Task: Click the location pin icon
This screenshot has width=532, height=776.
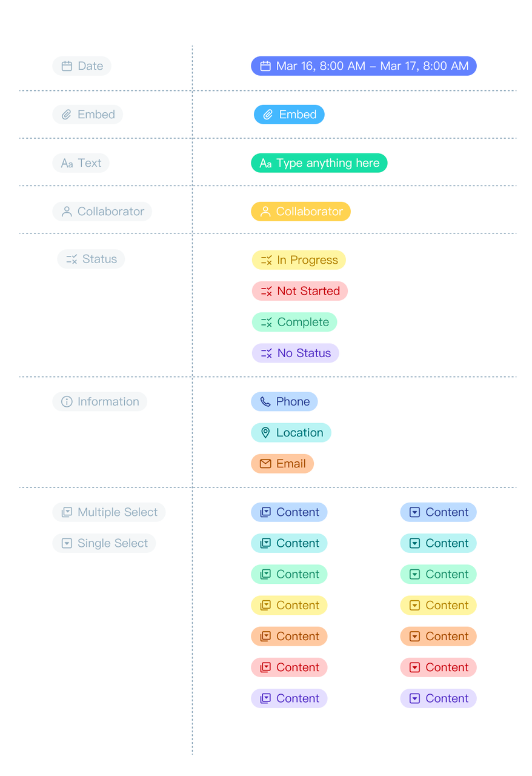Action: 265,433
